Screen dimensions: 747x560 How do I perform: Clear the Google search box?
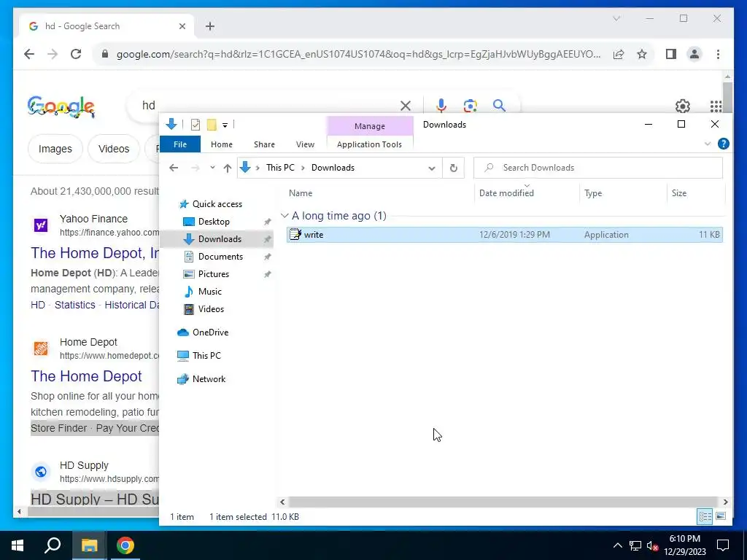pyautogui.click(x=406, y=106)
